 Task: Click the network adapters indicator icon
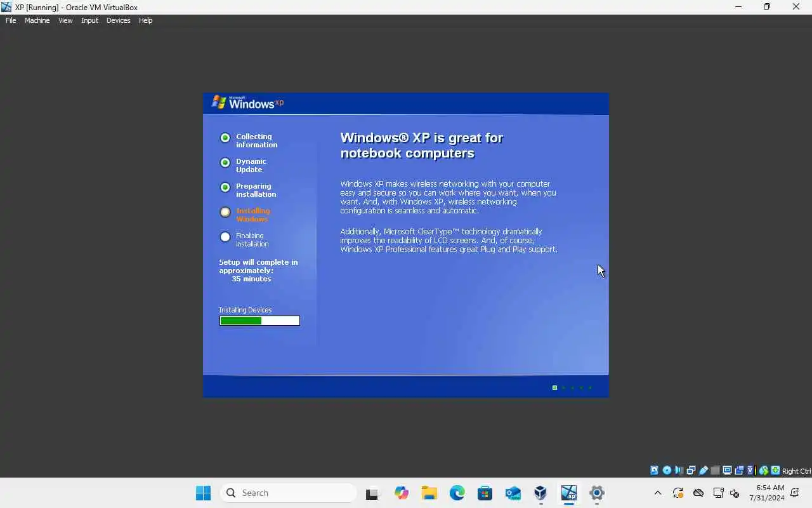click(x=691, y=471)
